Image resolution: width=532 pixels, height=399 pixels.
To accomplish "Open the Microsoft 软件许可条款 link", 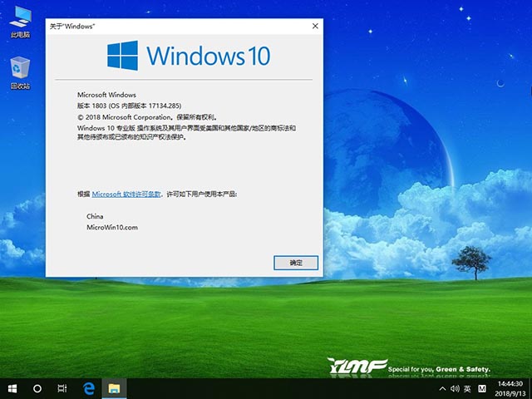I will [126, 194].
